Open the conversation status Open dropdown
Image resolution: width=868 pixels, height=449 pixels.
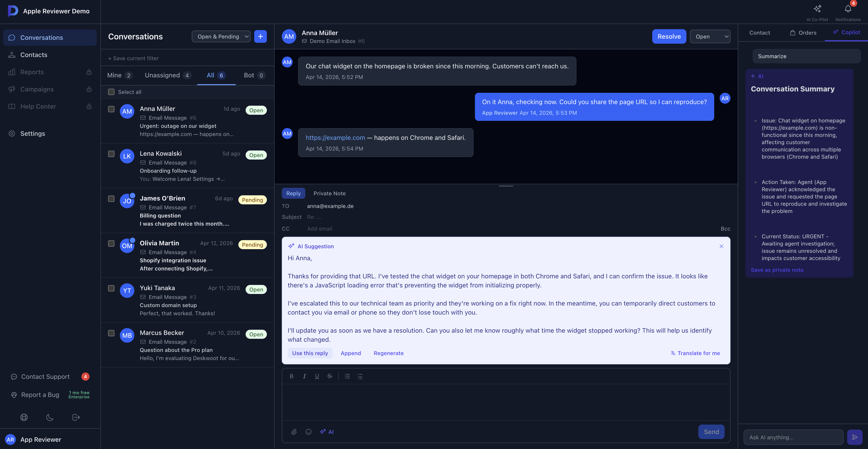pos(710,36)
